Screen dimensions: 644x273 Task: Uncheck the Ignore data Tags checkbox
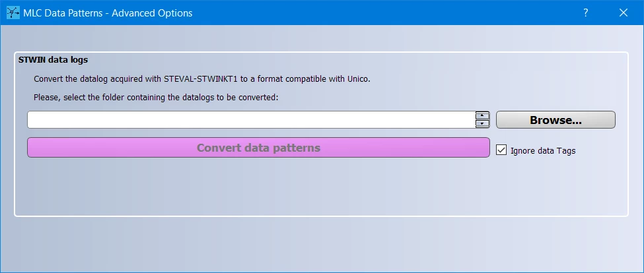[x=501, y=150]
